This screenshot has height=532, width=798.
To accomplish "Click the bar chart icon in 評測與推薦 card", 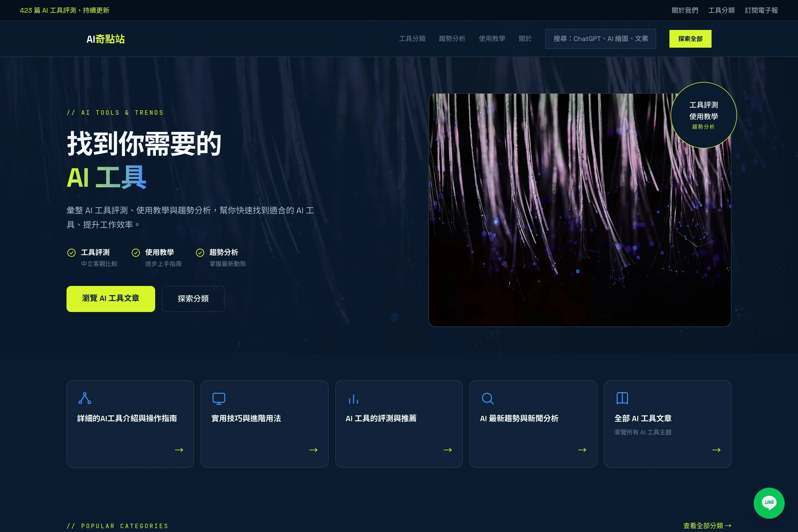I will 353,398.
